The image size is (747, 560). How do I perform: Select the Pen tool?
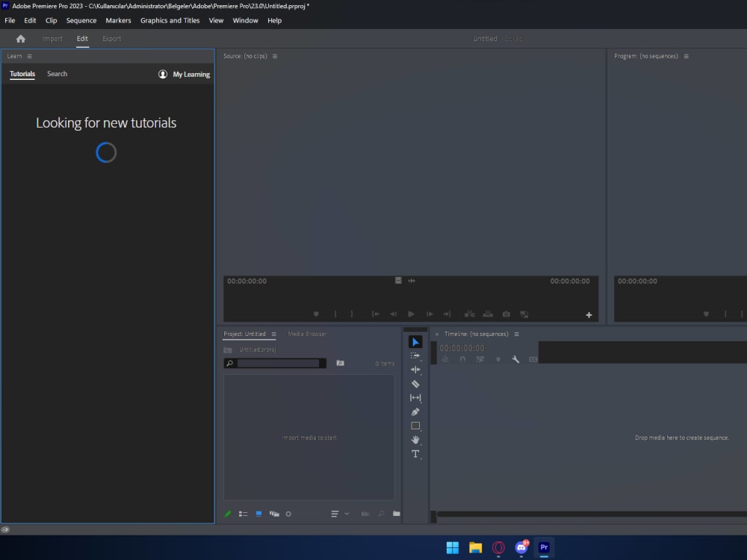[415, 412]
